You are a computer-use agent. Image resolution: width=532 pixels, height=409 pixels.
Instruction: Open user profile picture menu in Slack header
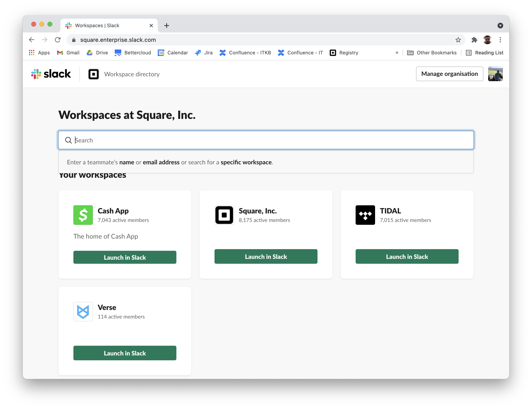click(495, 74)
